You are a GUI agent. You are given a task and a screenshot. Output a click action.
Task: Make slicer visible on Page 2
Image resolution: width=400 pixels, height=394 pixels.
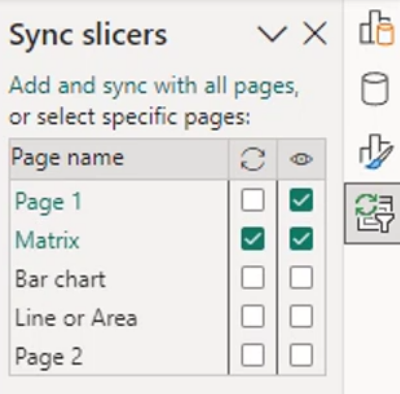pyautogui.click(x=301, y=355)
